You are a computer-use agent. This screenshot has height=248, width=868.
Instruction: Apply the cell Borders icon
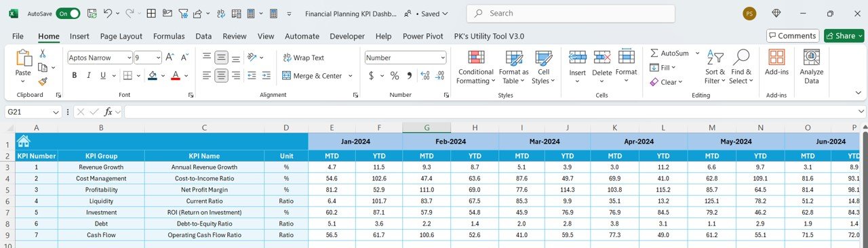[x=128, y=76]
